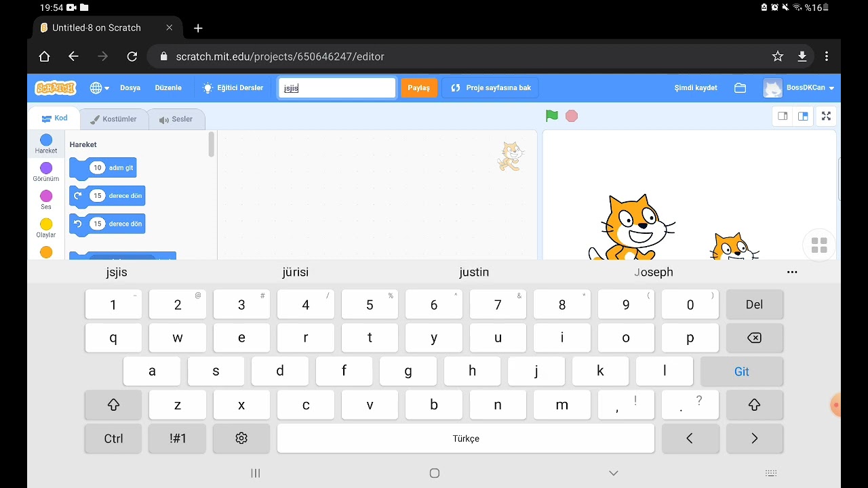The height and width of the screenshot is (488, 868).
Task: Expand more keyboard suggestions
Action: [792, 272]
